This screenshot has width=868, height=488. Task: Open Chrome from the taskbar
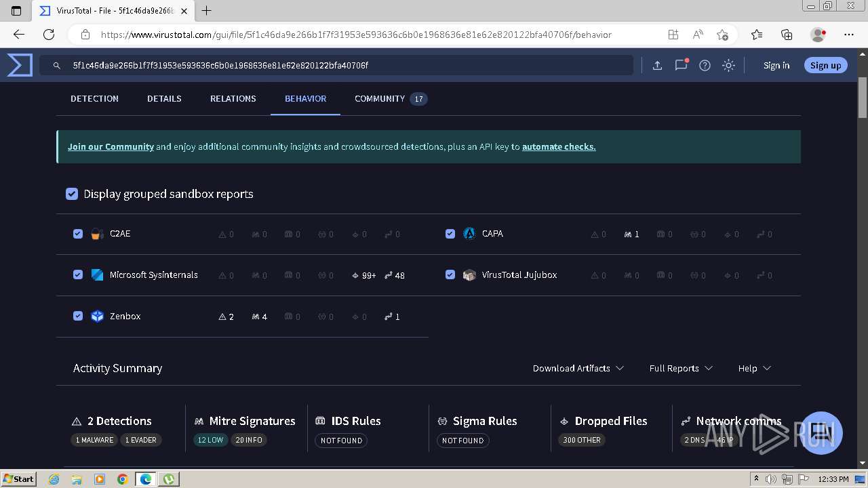click(122, 479)
